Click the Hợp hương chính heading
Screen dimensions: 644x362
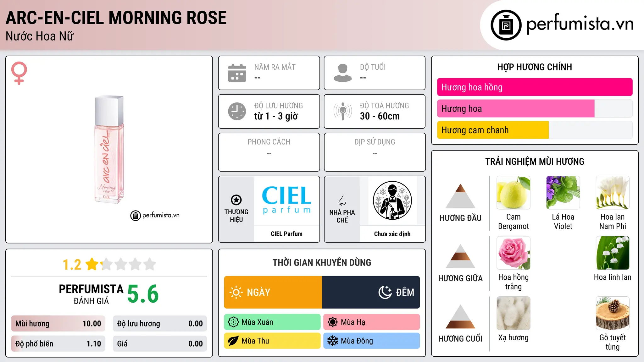click(x=535, y=67)
